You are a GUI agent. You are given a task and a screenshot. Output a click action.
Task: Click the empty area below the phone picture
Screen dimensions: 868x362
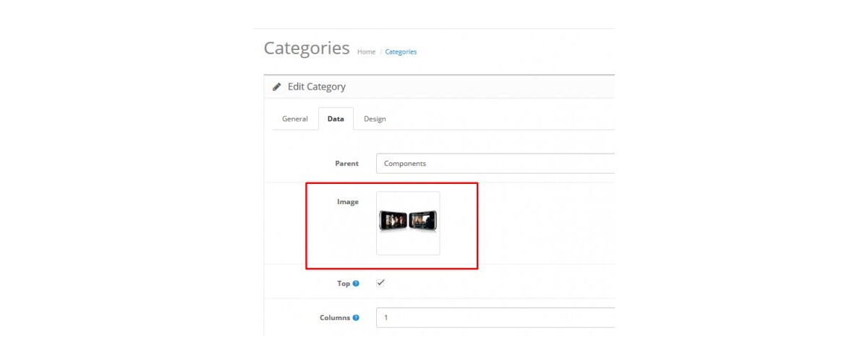[x=408, y=243]
